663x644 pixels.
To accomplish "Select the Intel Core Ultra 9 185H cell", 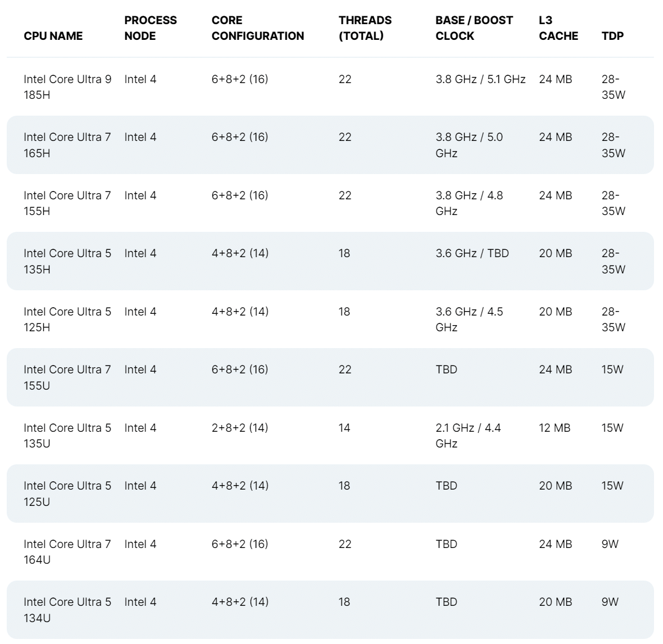I will (x=67, y=87).
